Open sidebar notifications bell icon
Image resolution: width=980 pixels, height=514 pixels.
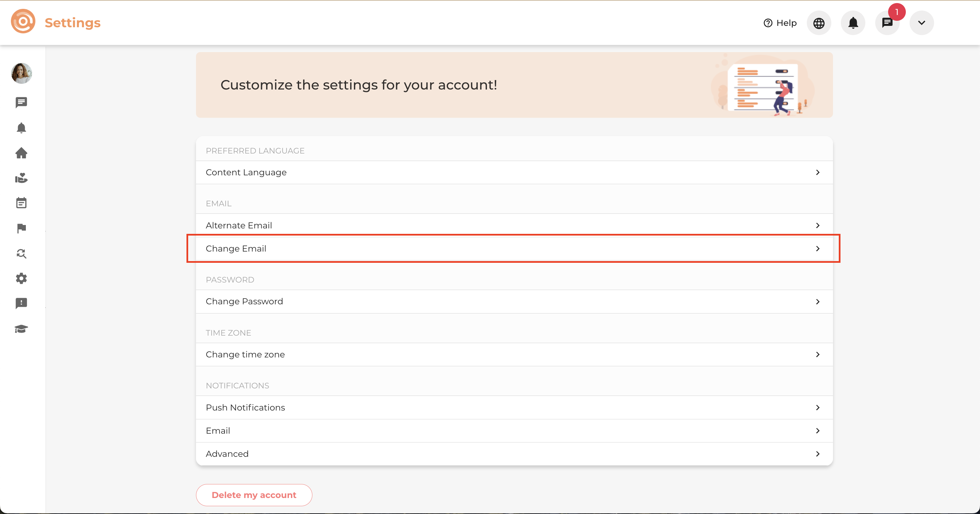tap(21, 128)
